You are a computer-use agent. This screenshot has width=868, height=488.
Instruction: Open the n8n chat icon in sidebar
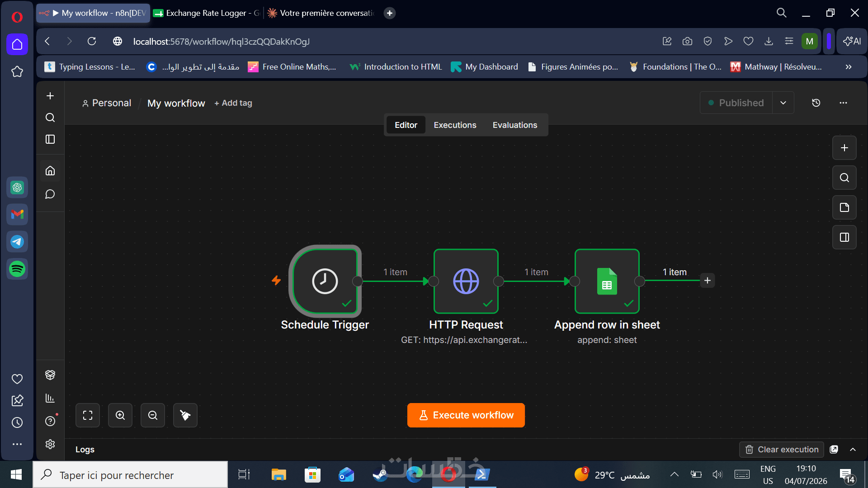click(50, 194)
